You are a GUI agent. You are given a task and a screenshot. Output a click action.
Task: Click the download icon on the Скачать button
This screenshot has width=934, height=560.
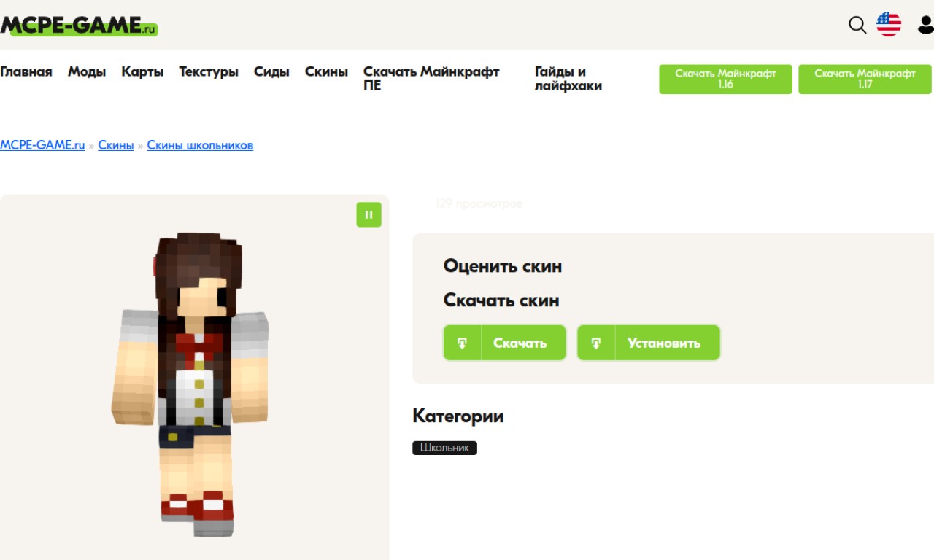(463, 343)
